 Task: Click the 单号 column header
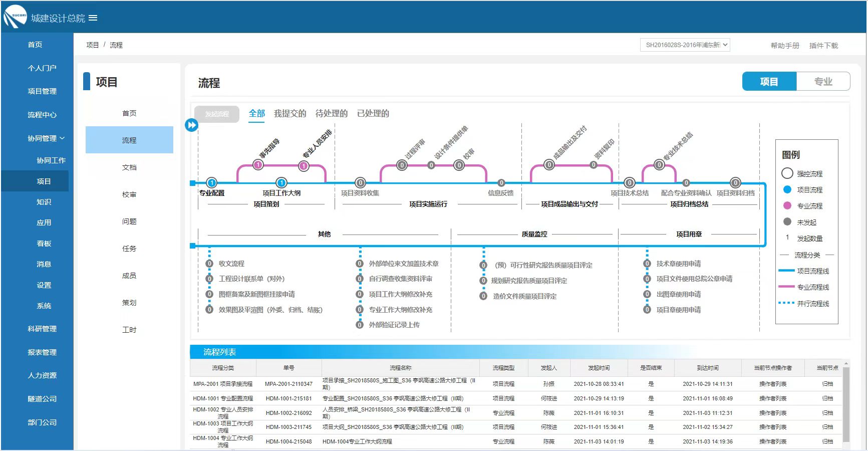coord(288,368)
